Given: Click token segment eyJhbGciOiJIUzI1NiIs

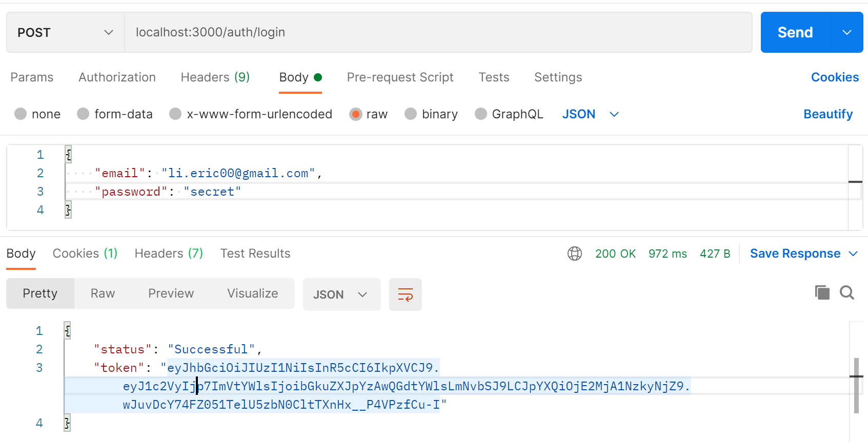Looking at the screenshot, I should 303,368.
